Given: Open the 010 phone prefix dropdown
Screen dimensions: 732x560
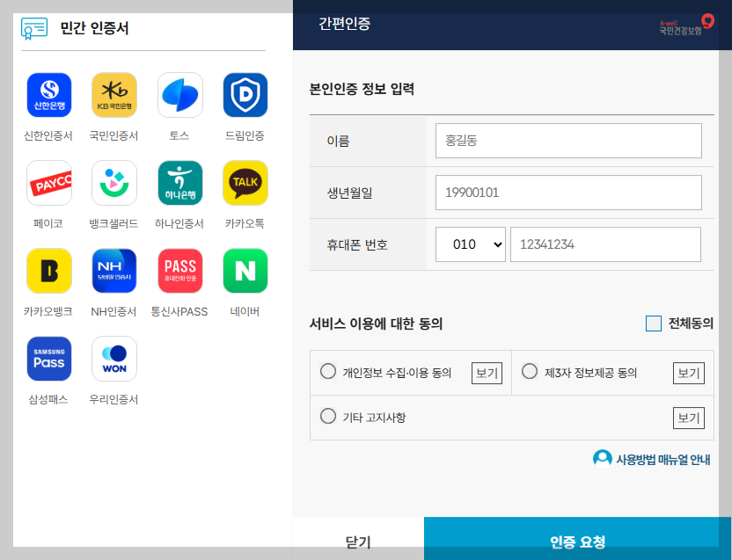Looking at the screenshot, I should tap(470, 244).
